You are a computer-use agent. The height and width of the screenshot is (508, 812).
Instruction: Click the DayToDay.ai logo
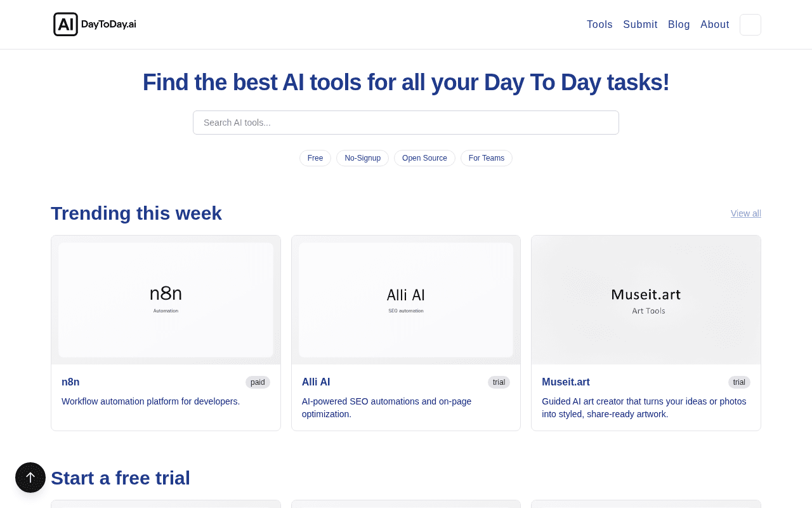click(95, 24)
